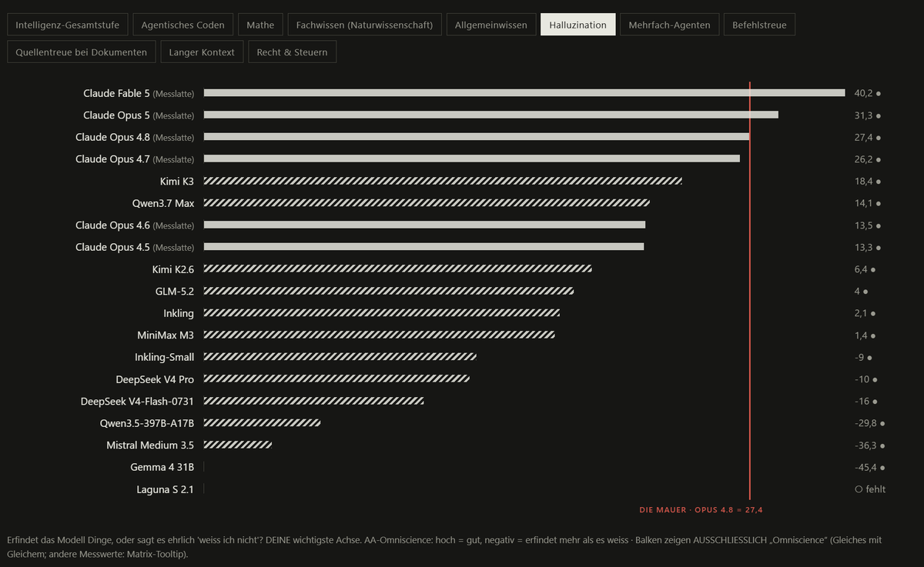
Task: Click the hollow circle next to fehlt
Action: coord(859,489)
